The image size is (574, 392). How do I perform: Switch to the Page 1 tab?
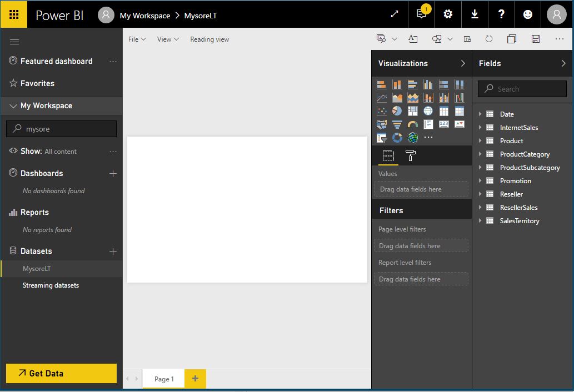click(164, 379)
